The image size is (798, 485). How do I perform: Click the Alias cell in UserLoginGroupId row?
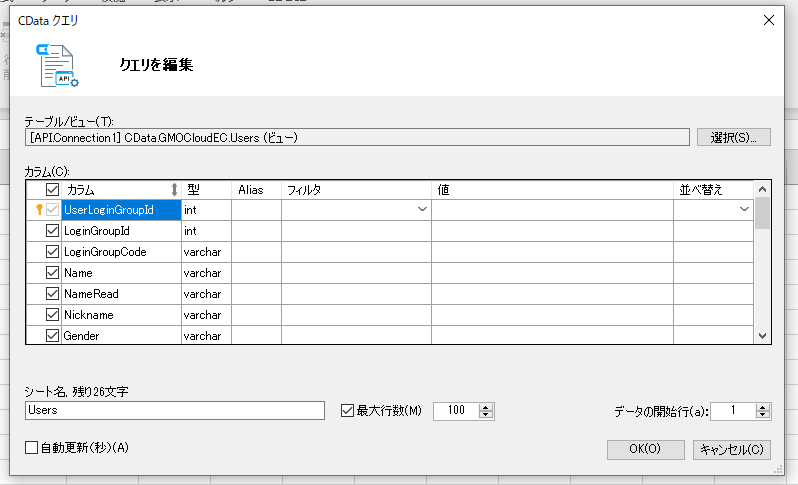click(x=256, y=210)
